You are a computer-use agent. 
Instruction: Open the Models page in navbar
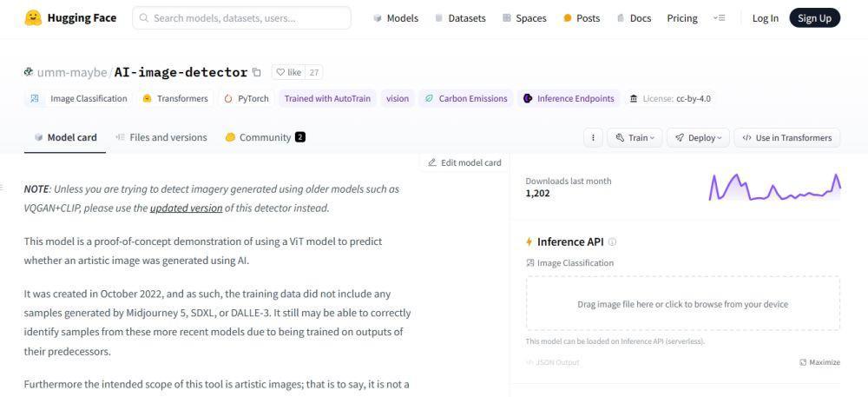pos(396,18)
